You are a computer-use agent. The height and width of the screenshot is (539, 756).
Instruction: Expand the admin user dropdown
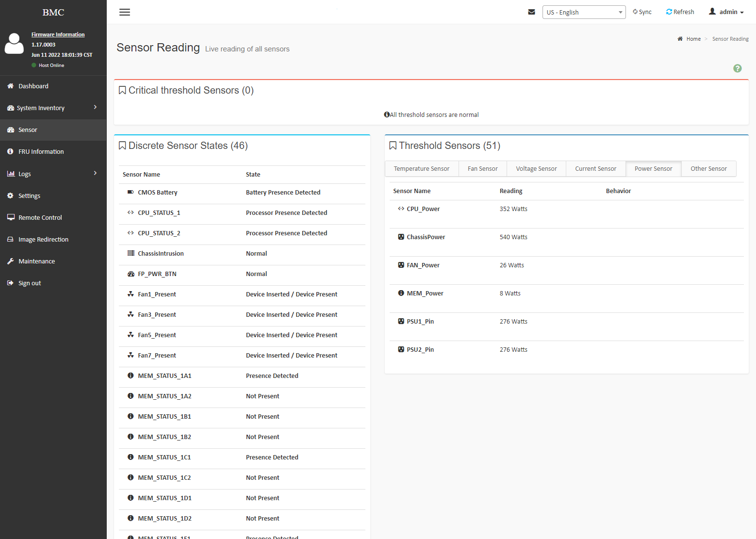726,12
